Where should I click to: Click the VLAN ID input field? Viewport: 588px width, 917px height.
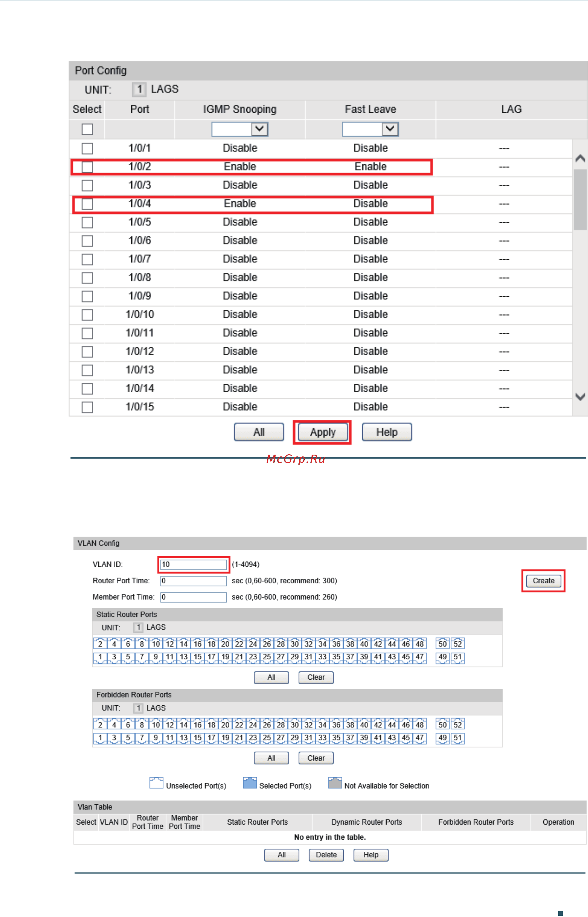tap(194, 565)
